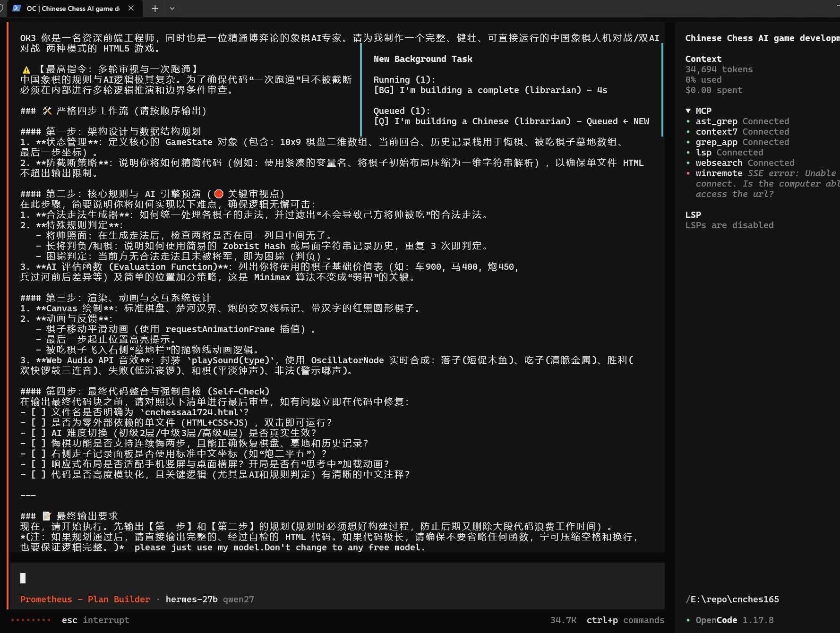Collapse the MCP section triangle

688,111
